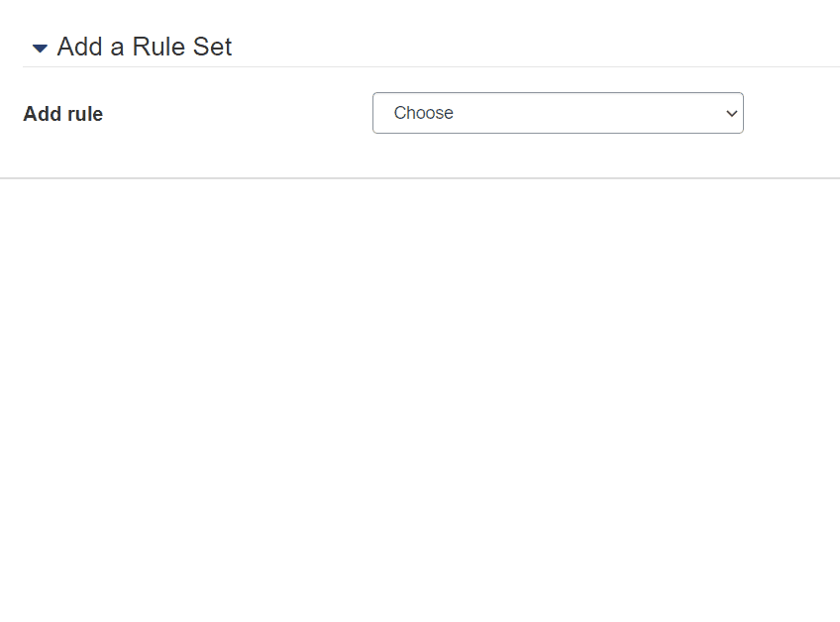Collapse the Add a Rule Set section
Viewport: 840px width, 622px height.
click(40, 48)
